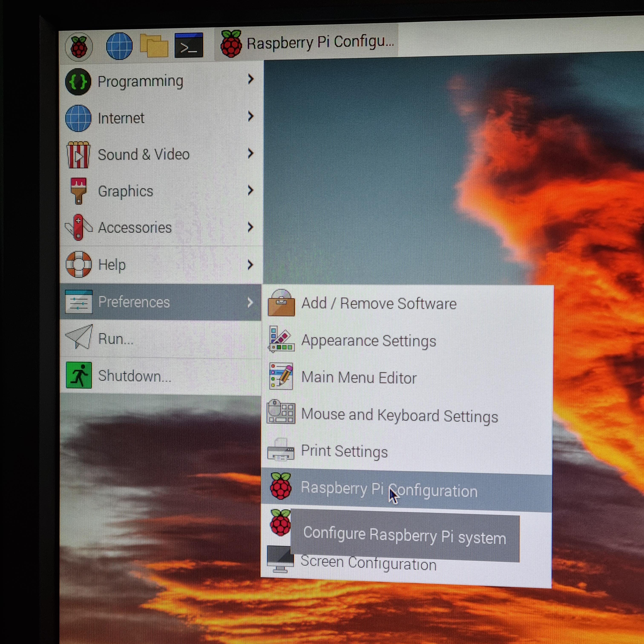Expand the Programming submenu arrow
Screen dimensions: 644x644
point(251,79)
